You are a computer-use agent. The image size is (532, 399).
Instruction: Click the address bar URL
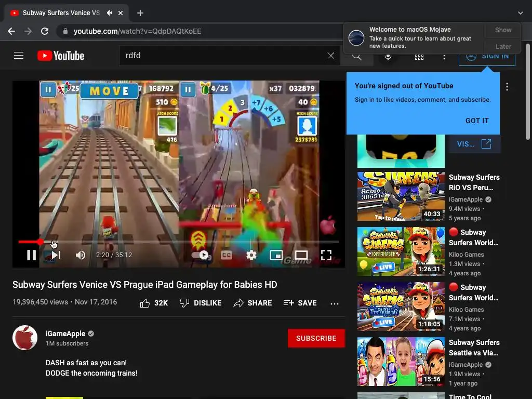[137, 31]
